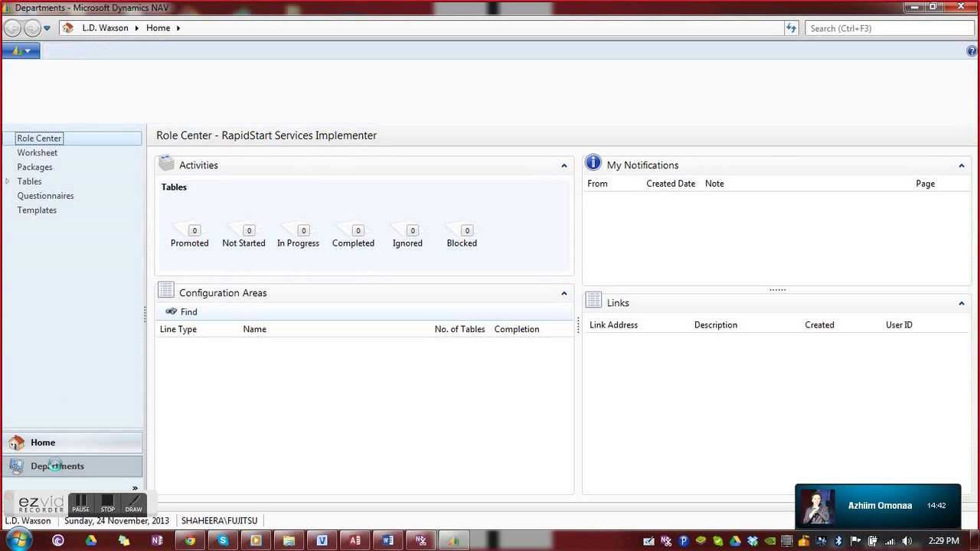Open the application menu dropdown button
This screenshot has width=980, height=551.
(21, 51)
